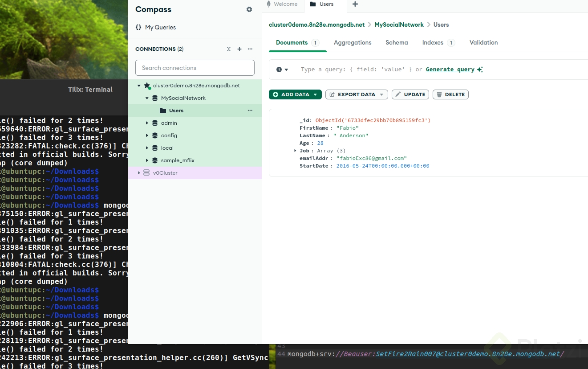
Task: Switch to Schema tab
Action: pyautogui.click(x=397, y=43)
